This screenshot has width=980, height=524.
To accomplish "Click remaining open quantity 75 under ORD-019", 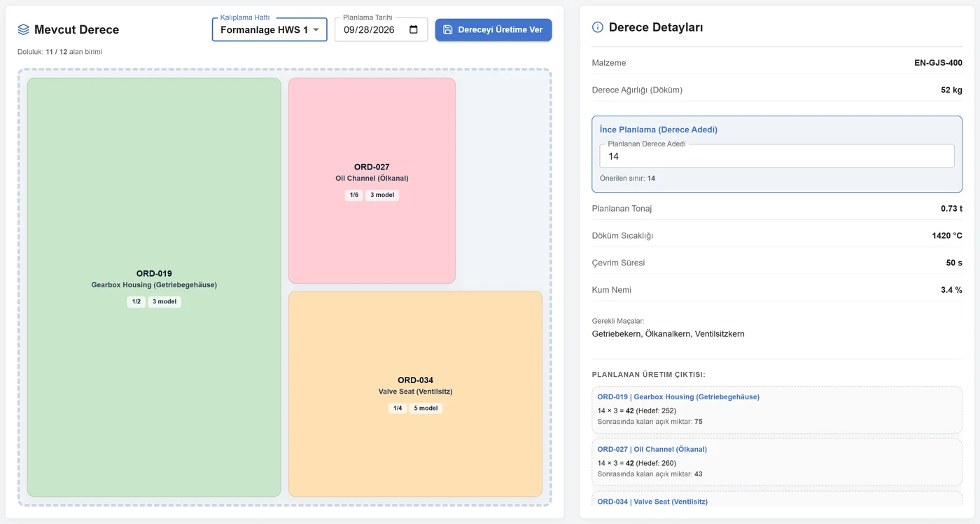I will coord(699,422).
